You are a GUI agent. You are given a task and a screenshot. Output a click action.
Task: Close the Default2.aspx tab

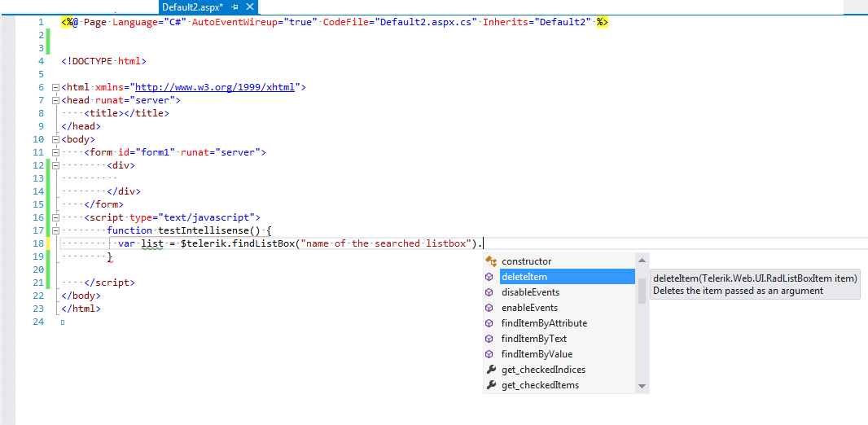click(x=250, y=7)
